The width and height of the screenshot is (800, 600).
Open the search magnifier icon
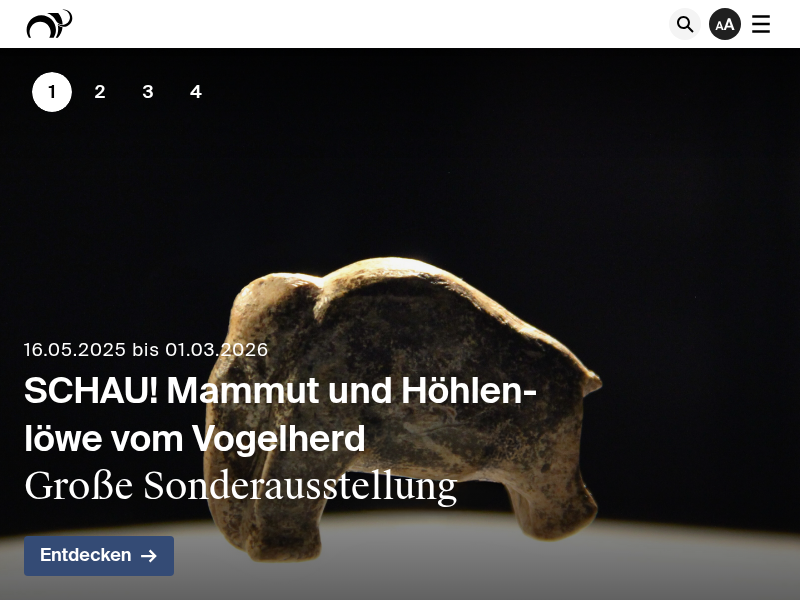click(685, 24)
